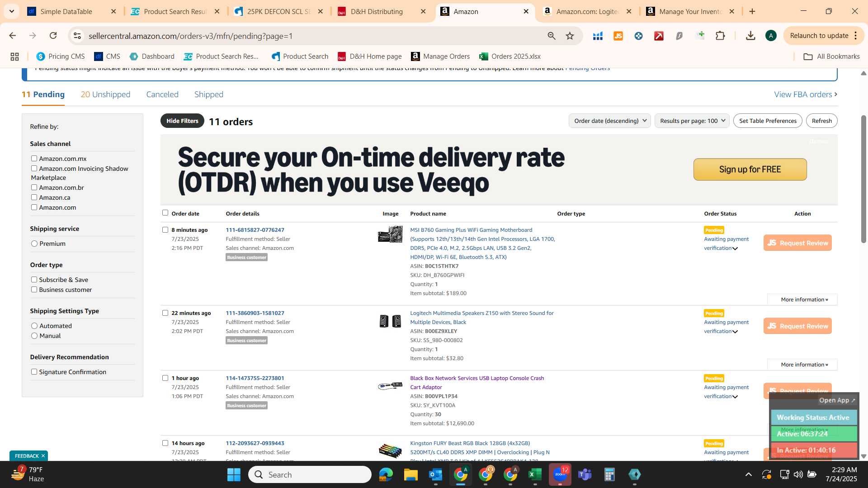The height and width of the screenshot is (488, 868).
Task: Switch to Product Search Results browser tab
Action: pos(175,11)
